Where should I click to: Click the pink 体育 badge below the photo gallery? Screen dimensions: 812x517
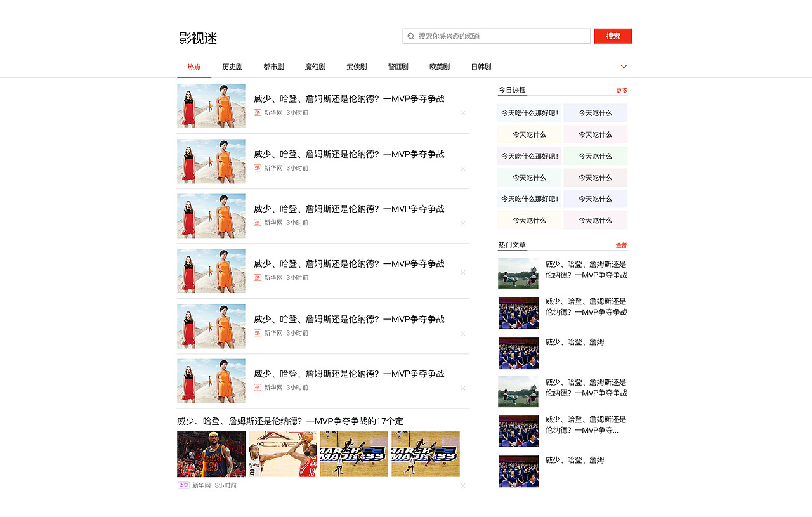182,485
